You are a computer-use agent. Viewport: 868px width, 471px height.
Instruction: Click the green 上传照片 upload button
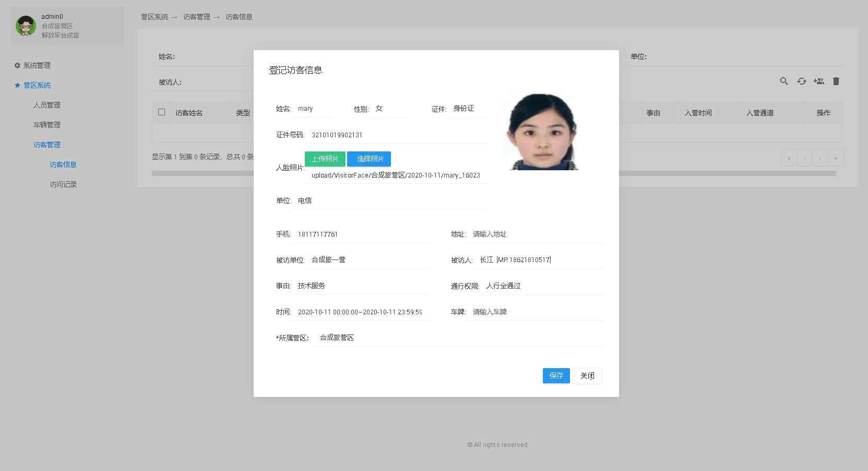[325, 159]
